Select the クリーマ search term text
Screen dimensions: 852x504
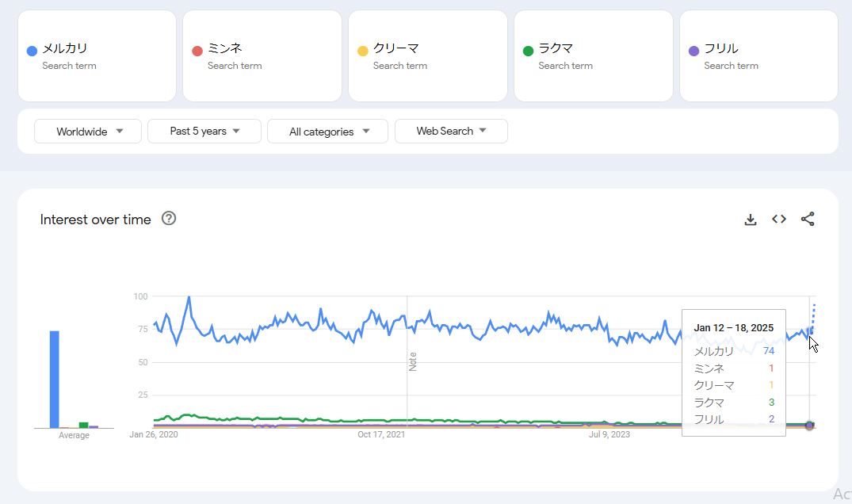395,49
